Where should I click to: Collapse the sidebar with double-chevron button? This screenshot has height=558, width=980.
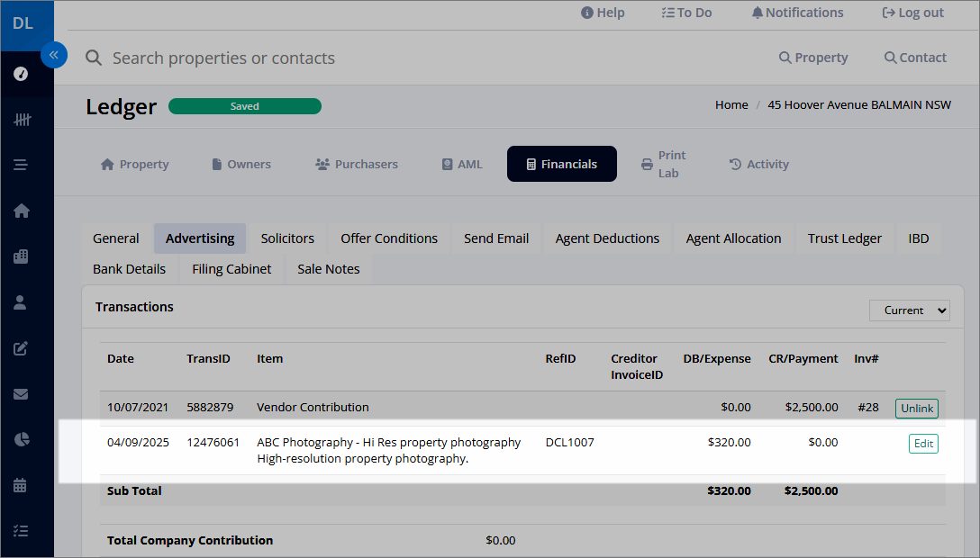coord(54,55)
